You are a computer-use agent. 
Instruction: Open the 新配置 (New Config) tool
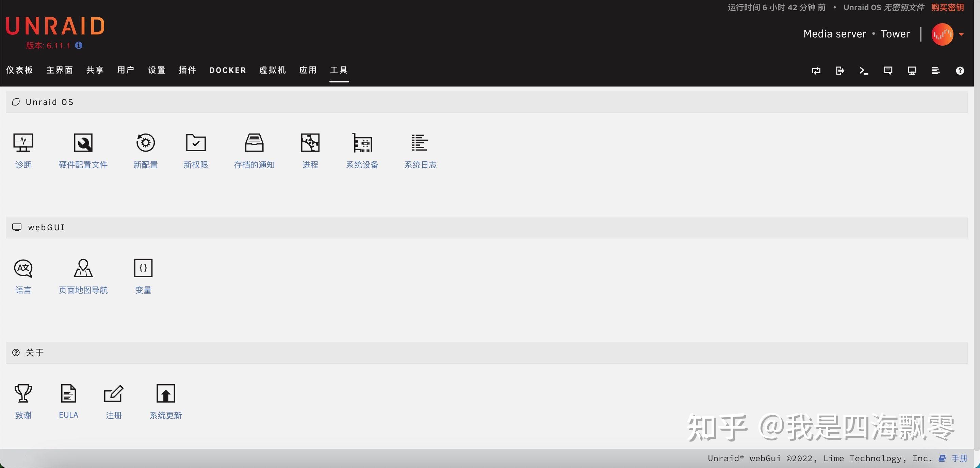(x=145, y=151)
